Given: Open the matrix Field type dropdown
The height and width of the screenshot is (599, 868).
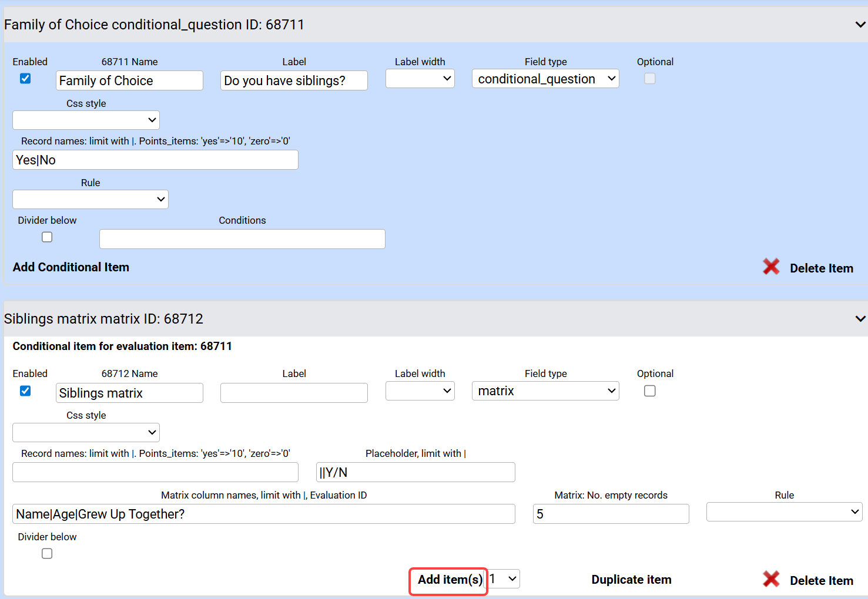Looking at the screenshot, I should [545, 391].
